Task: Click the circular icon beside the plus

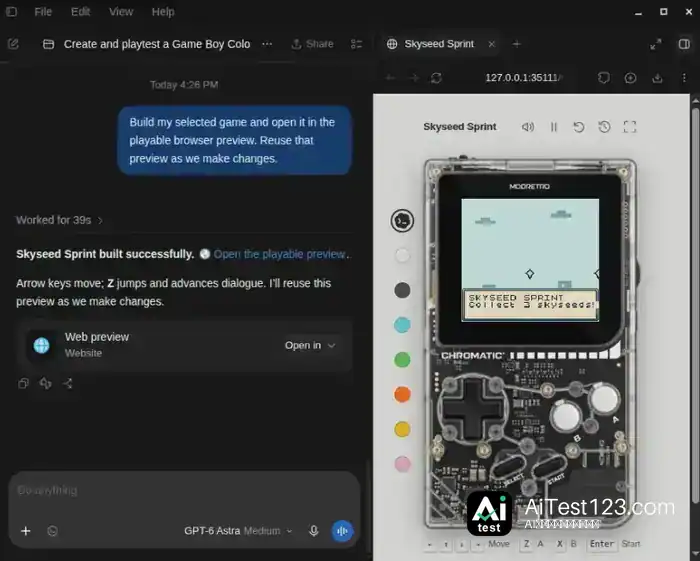Action: 52,531
